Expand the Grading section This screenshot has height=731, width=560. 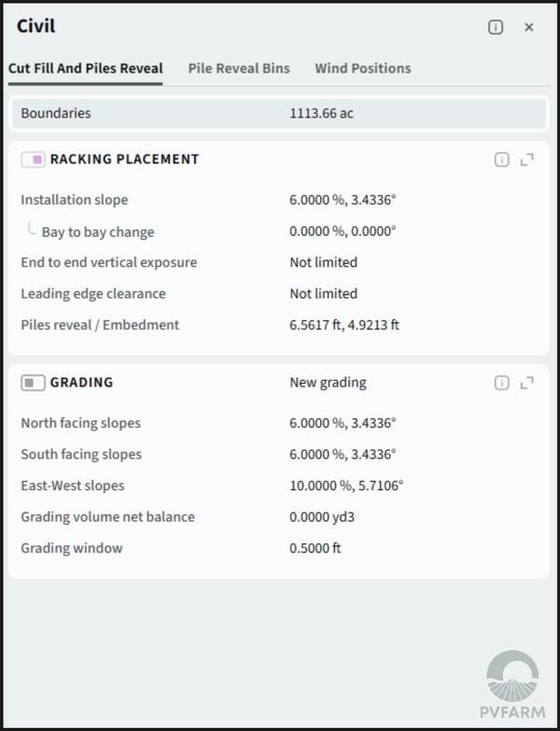527,383
